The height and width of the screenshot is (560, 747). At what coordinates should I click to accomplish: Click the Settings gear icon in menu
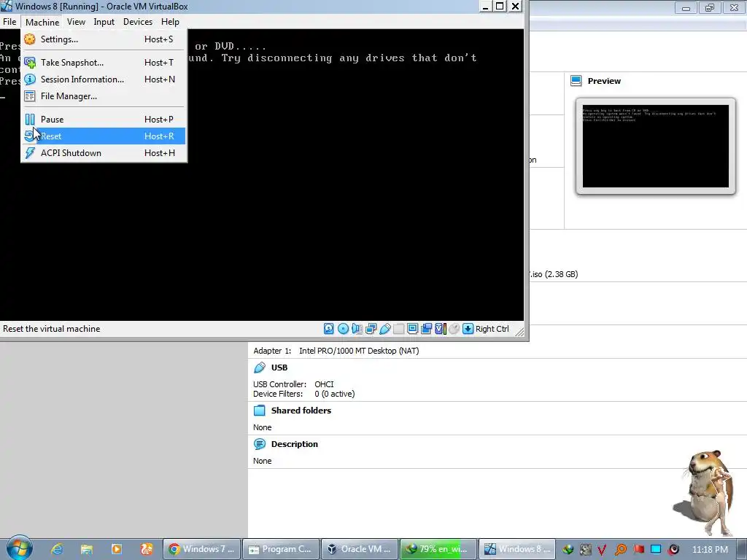(x=29, y=39)
